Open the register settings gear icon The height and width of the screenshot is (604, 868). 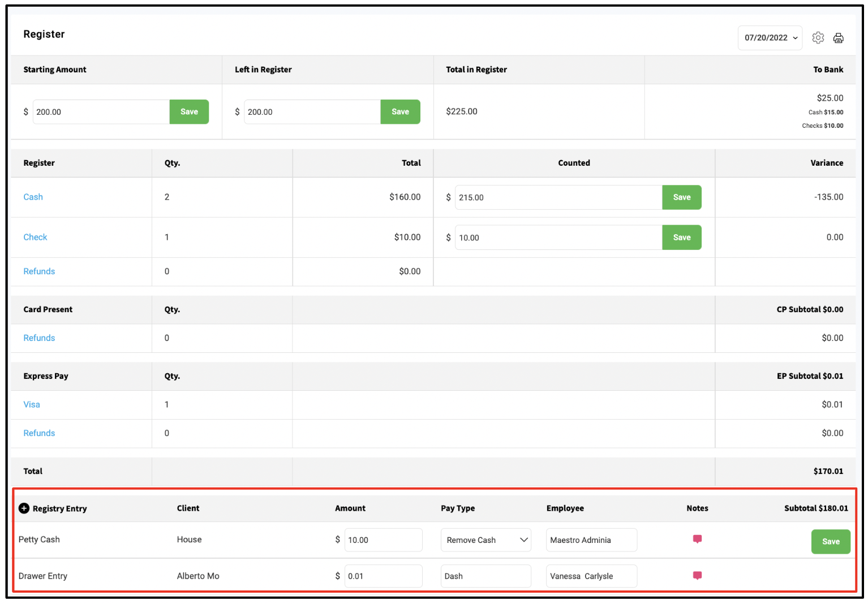tap(818, 38)
